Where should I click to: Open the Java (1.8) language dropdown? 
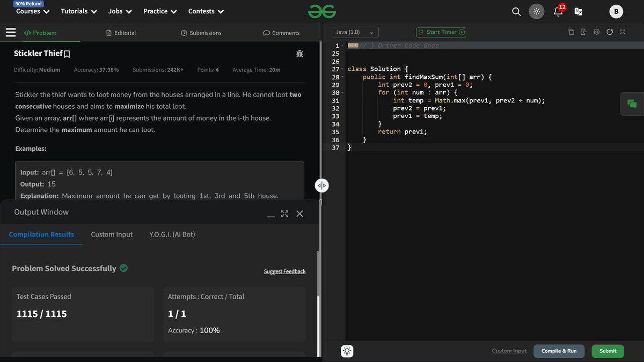pos(355,32)
